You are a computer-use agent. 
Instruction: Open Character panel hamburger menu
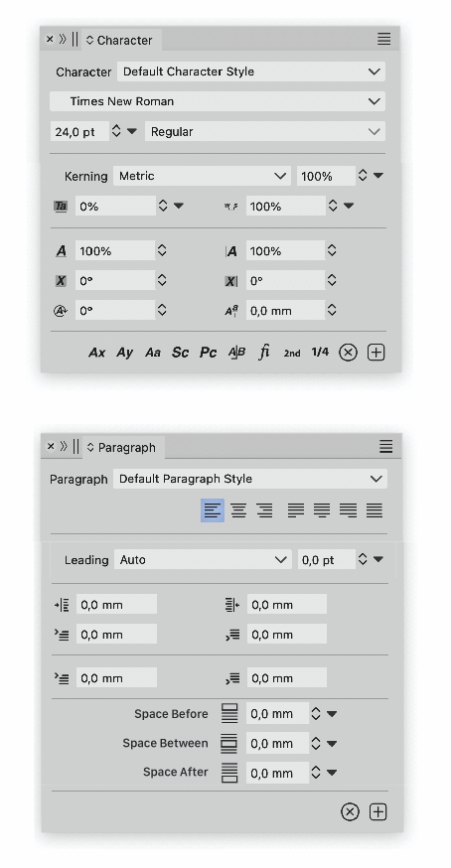(x=384, y=39)
